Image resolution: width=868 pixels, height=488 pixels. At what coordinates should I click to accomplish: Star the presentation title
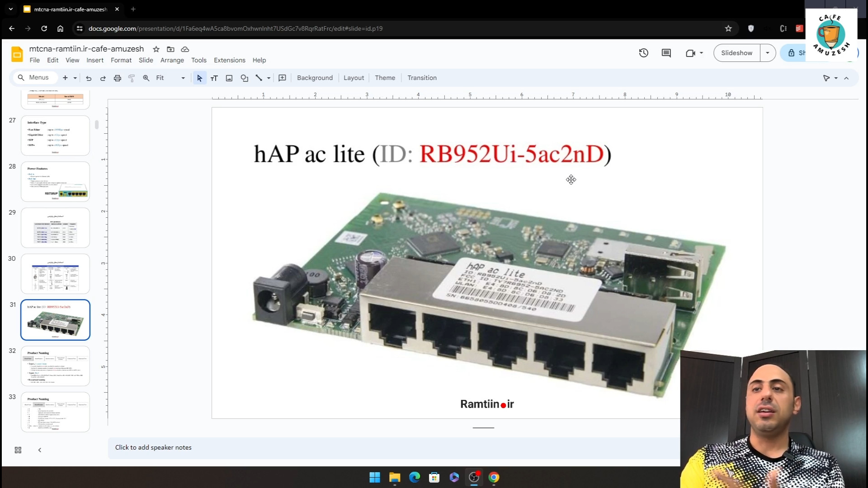coord(156,49)
